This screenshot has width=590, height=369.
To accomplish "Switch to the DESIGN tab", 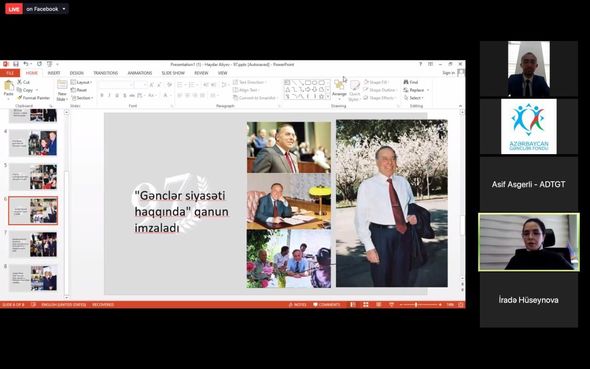I will pyautogui.click(x=77, y=73).
